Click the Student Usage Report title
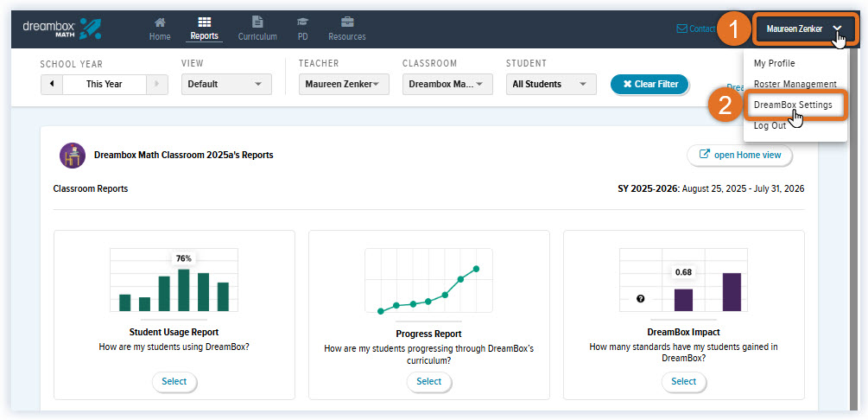 coord(174,333)
